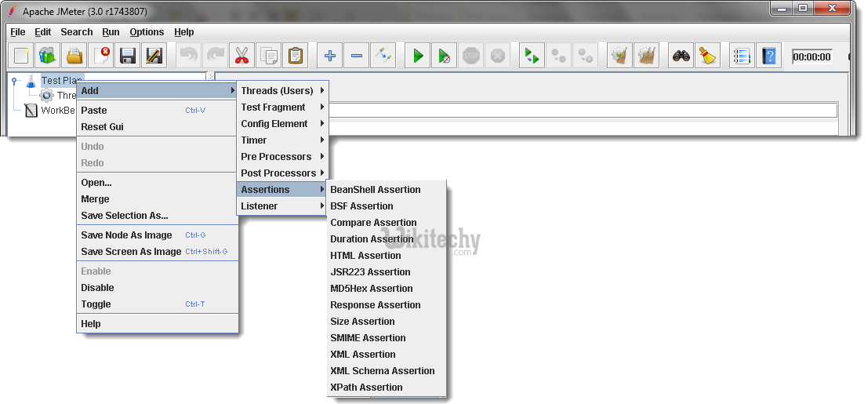Choose XPath Assertion in the list
The height and width of the screenshot is (404, 868).
click(366, 388)
